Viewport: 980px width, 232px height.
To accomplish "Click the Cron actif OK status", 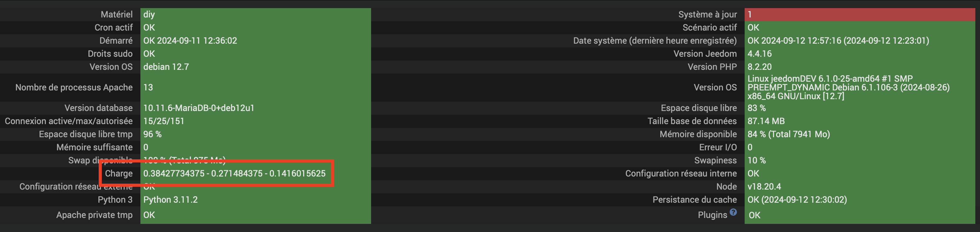I will (149, 27).
